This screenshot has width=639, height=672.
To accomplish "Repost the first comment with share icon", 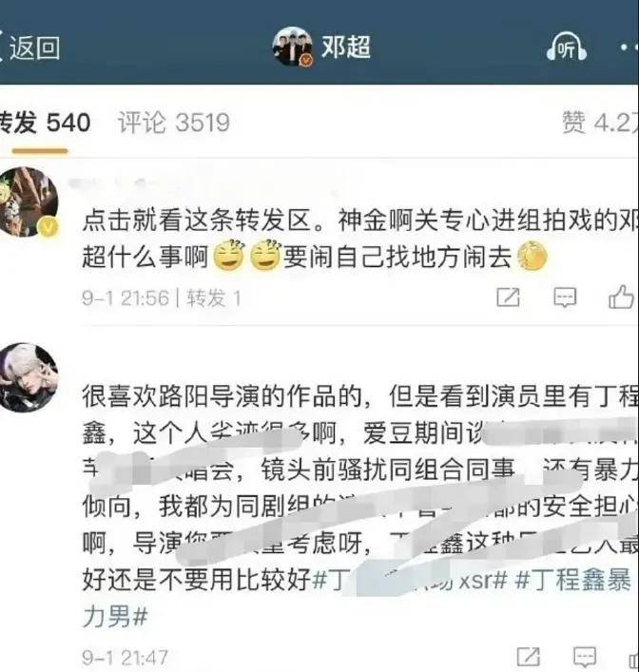I will tap(508, 297).
